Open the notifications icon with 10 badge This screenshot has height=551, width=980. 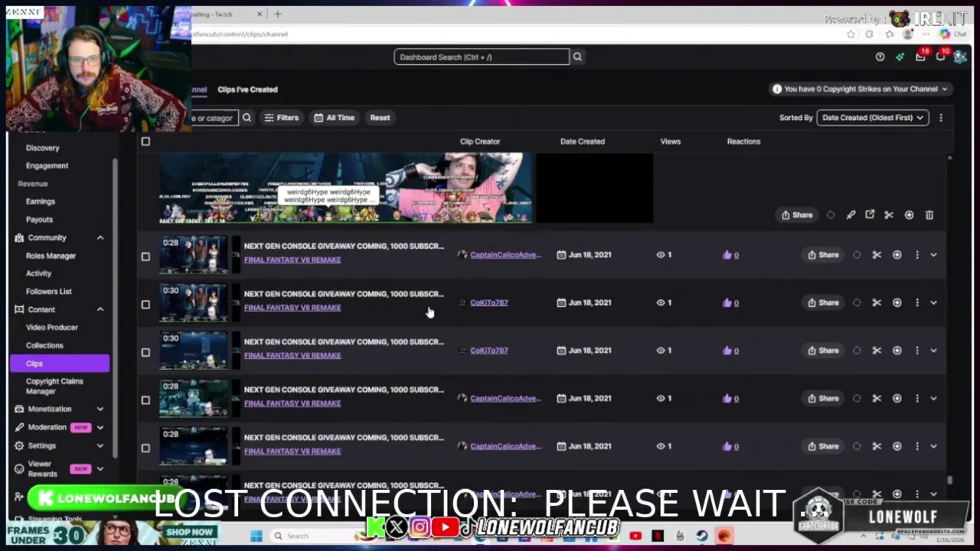[x=941, y=56]
